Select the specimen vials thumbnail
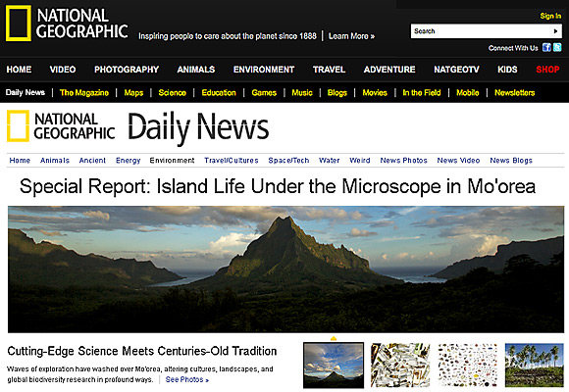The width and height of the screenshot is (569, 392). pyautogui.click(x=400, y=366)
